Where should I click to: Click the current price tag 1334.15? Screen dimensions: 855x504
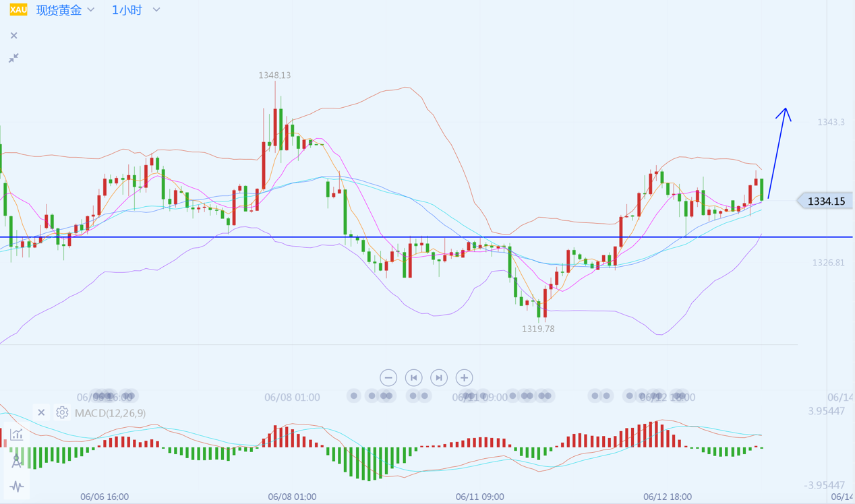tap(825, 201)
